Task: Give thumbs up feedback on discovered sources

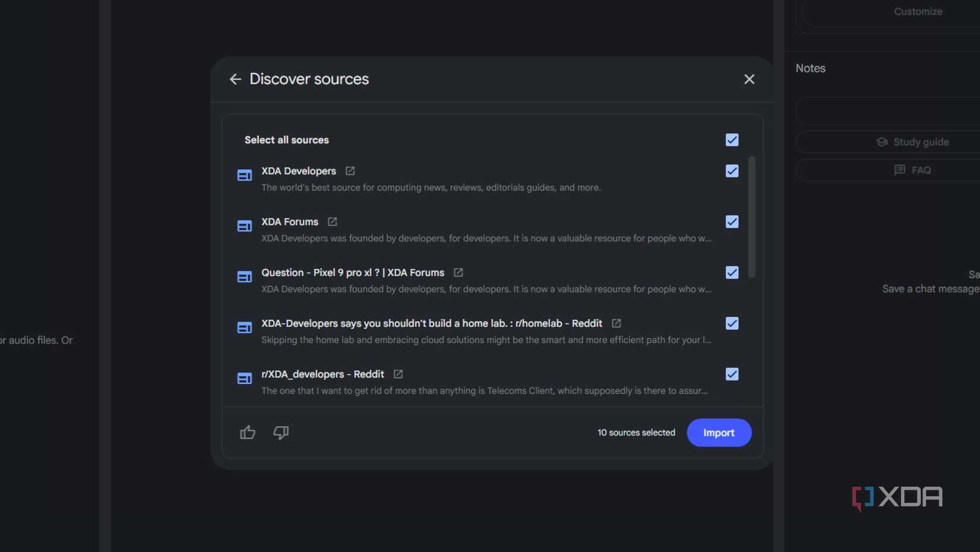Action: [x=248, y=433]
